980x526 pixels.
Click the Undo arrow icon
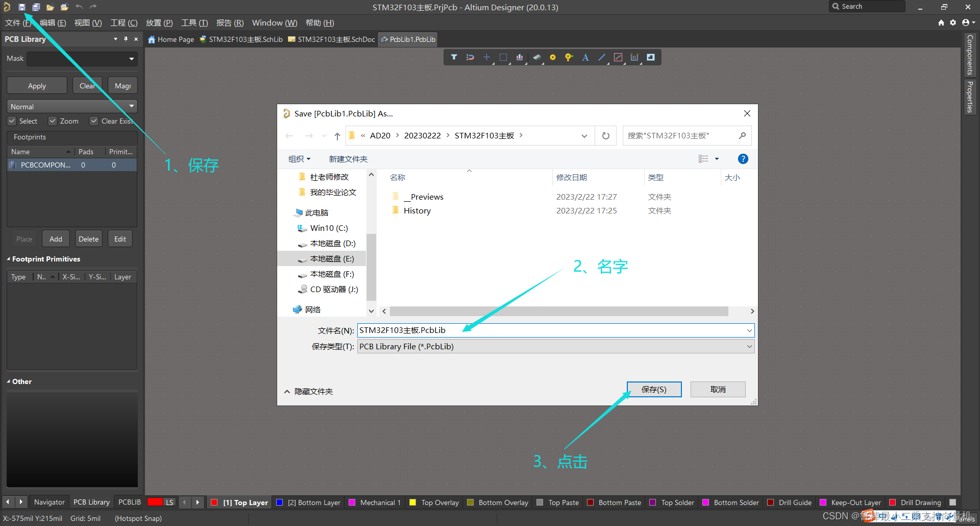click(x=79, y=7)
